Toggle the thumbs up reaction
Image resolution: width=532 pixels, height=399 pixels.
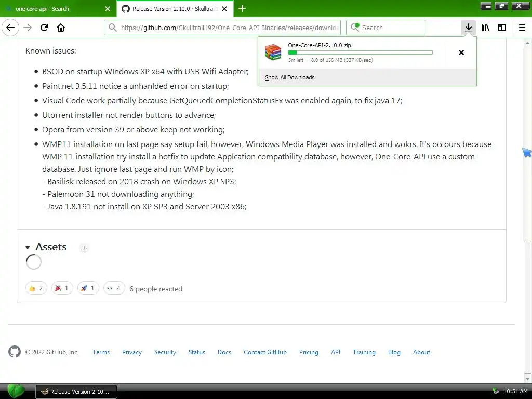[36, 288]
